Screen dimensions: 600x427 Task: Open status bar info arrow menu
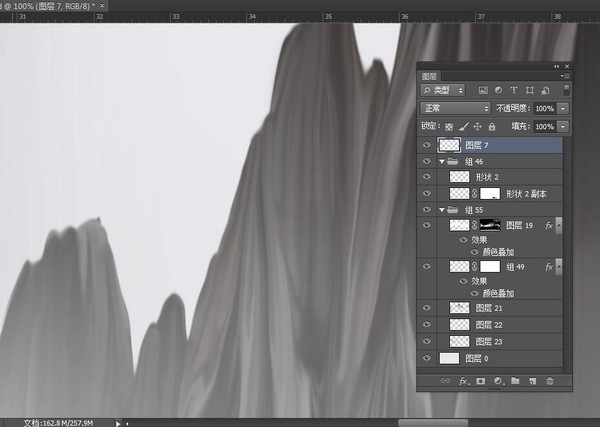pyautogui.click(x=118, y=423)
